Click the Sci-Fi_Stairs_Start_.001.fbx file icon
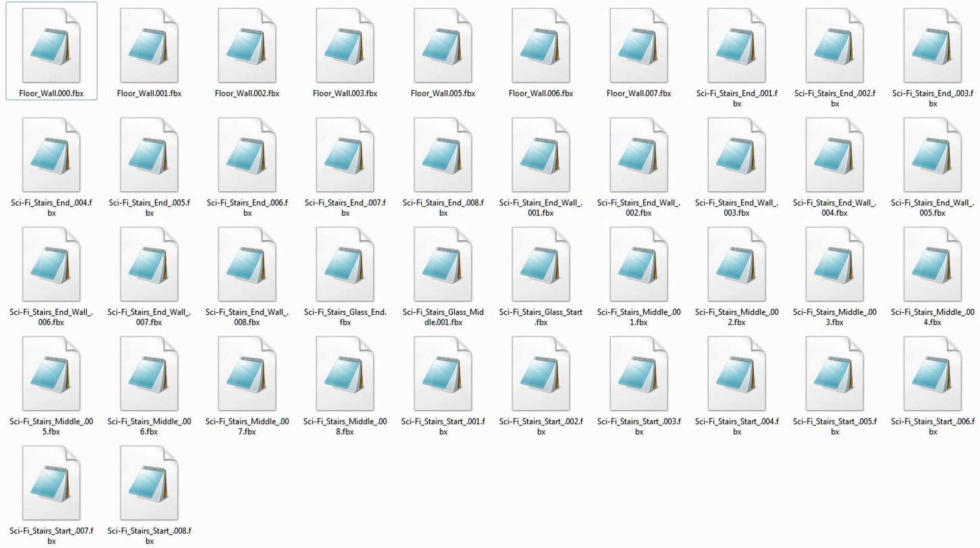 click(x=443, y=373)
